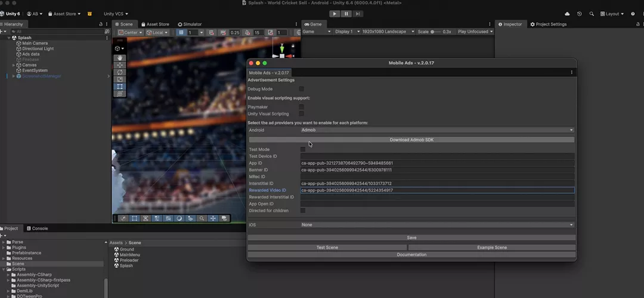The height and width of the screenshot is (298, 644).
Task: Select the Rect transform tool
Action: tap(120, 86)
